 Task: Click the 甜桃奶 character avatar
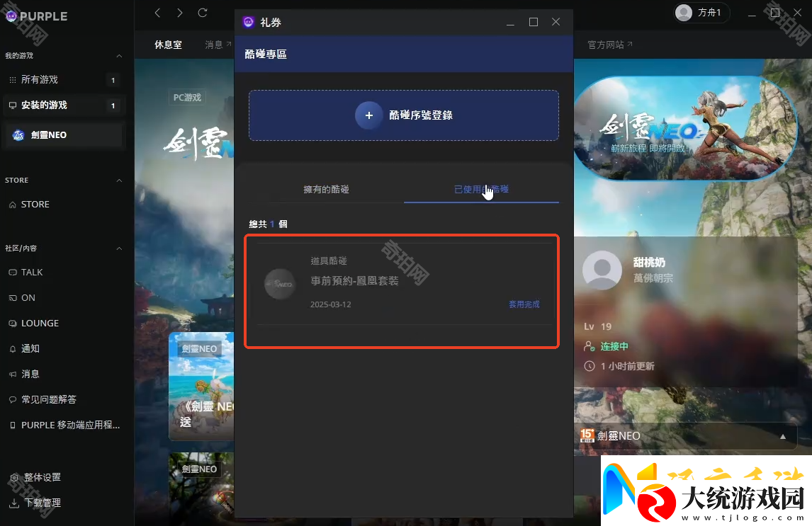602,270
